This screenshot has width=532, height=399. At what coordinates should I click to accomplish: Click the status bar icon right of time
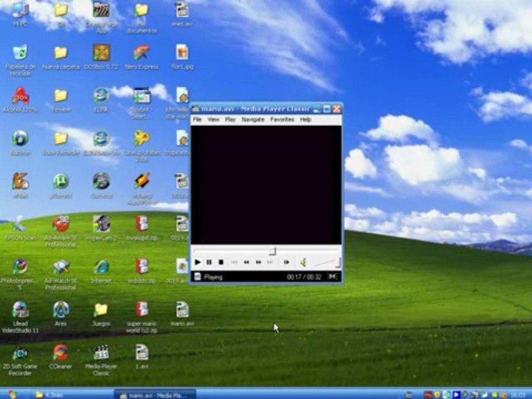point(333,277)
